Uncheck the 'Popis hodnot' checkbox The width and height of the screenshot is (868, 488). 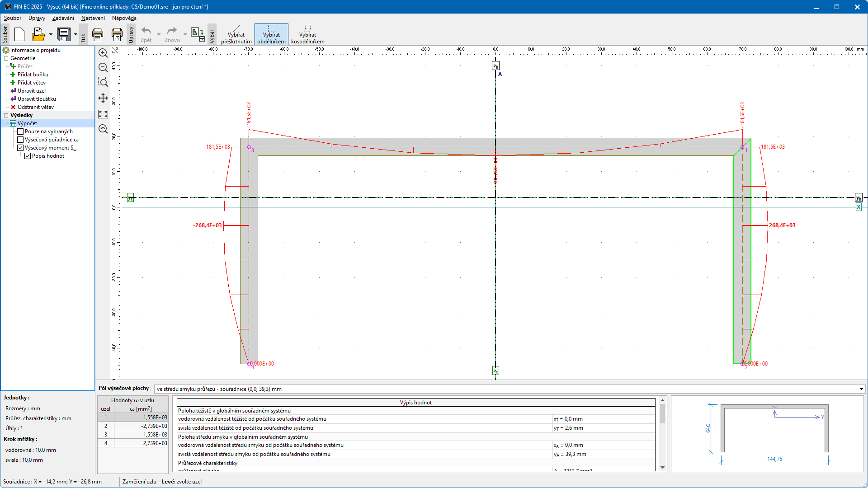pos(28,156)
